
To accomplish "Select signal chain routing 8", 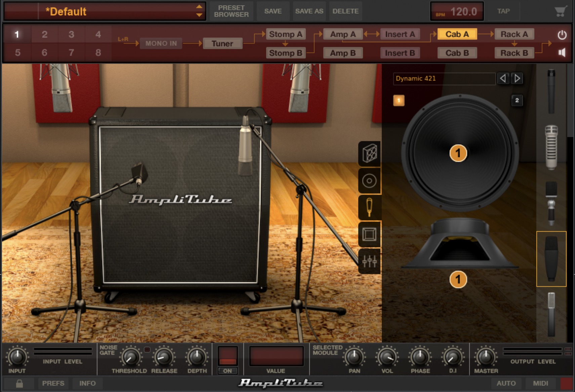I will [x=98, y=53].
